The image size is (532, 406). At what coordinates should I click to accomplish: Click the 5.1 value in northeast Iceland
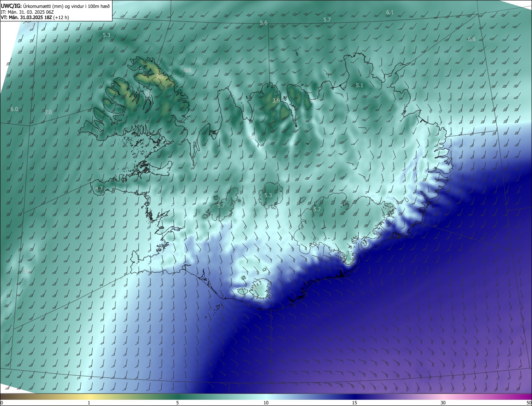pos(360,85)
